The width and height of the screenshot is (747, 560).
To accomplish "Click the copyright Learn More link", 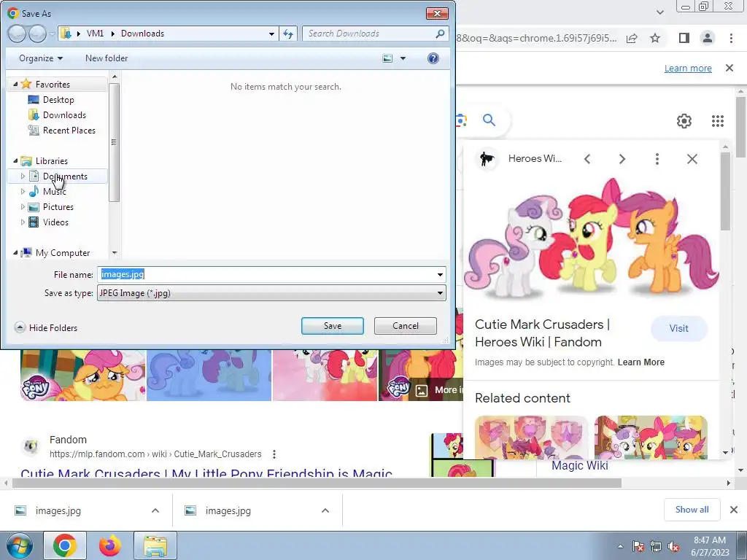I will point(640,362).
